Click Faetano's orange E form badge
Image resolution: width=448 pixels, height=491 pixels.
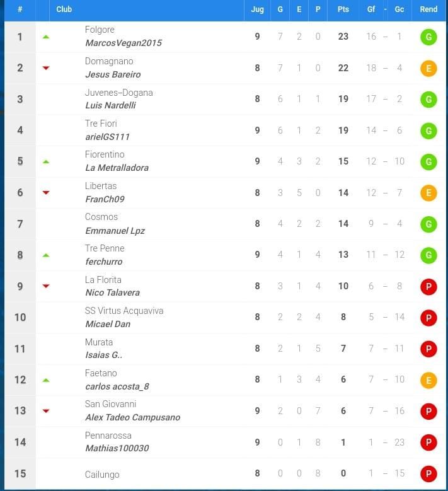[x=428, y=380]
